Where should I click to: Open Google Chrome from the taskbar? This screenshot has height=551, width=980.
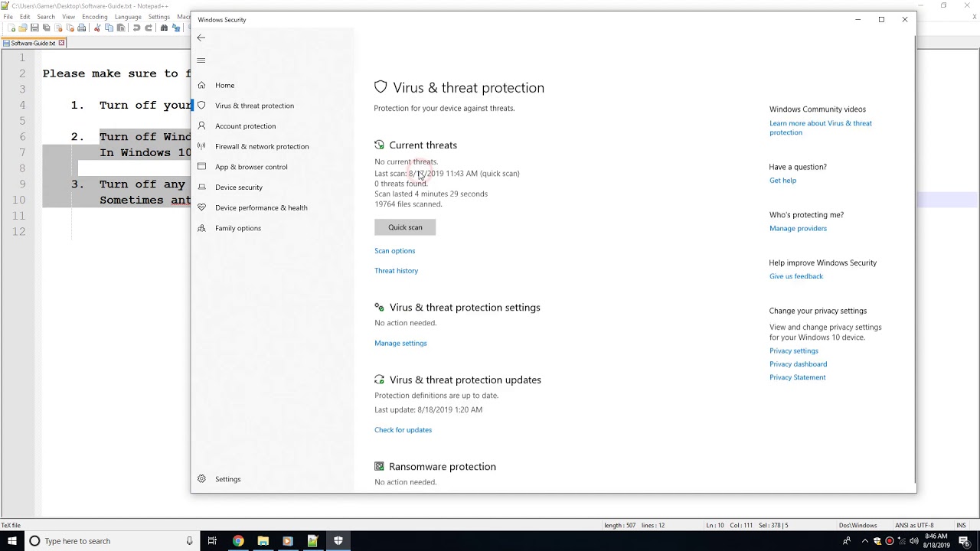pos(238,541)
